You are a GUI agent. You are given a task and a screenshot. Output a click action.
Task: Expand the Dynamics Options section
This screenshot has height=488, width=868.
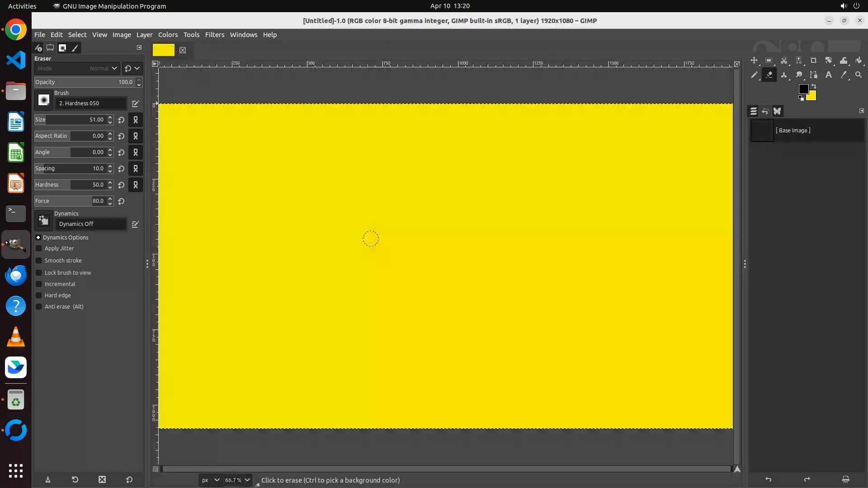pyautogui.click(x=38, y=238)
